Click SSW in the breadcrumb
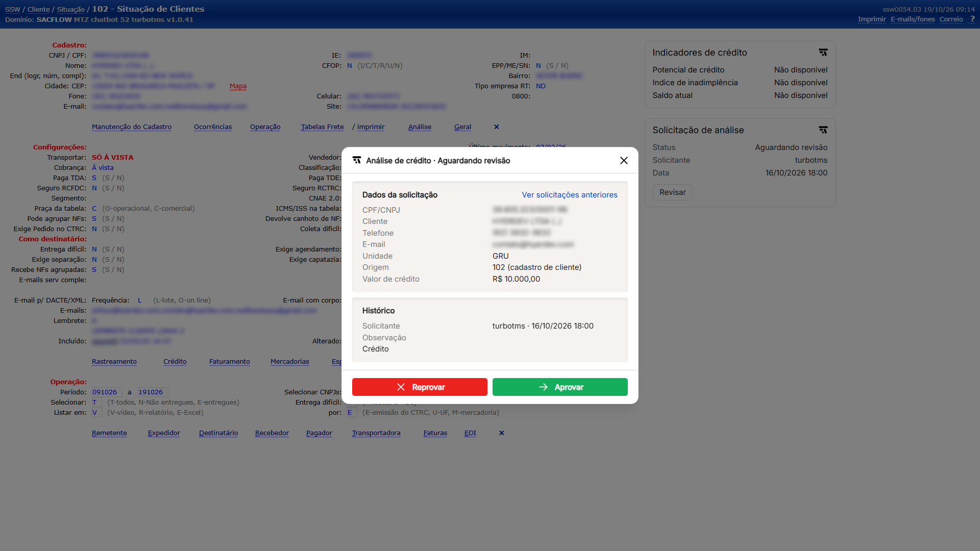 (x=13, y=10)
